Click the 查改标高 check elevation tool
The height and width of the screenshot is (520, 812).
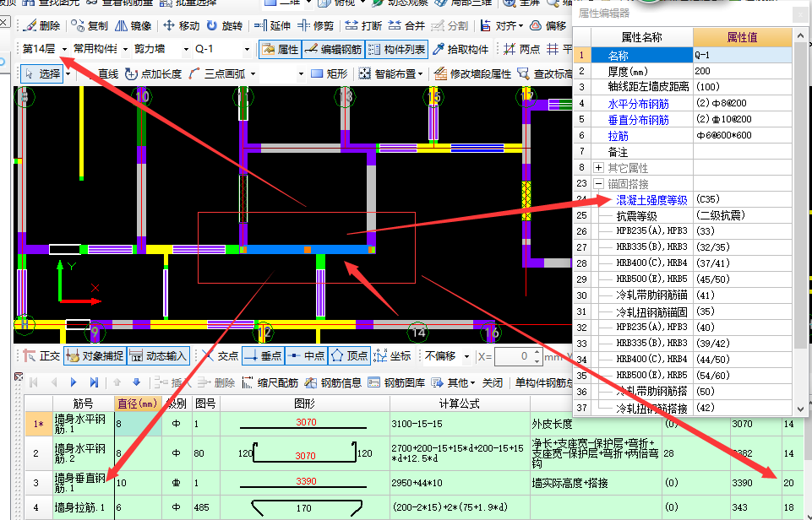[545, 74]
